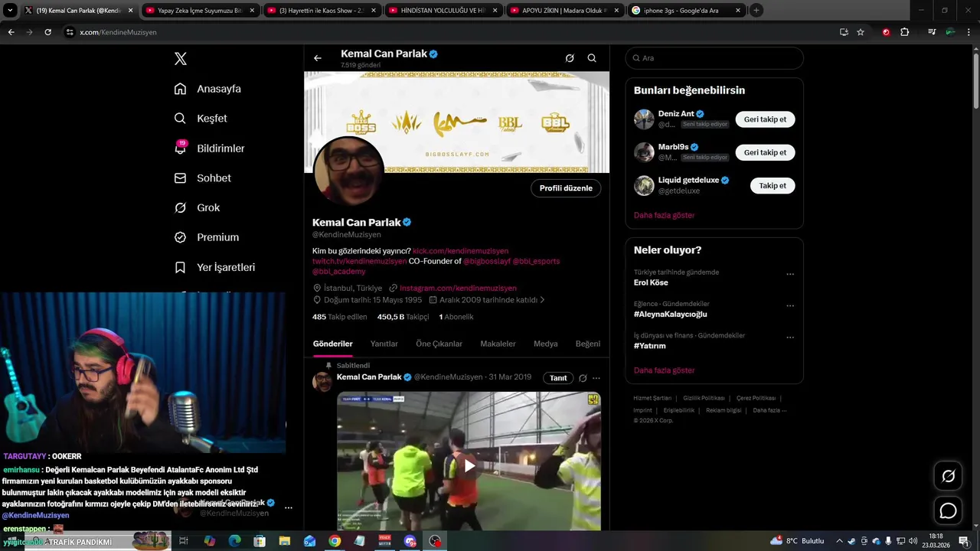Click the back arrow beside Kemal Can Parlak

point(318,58)
